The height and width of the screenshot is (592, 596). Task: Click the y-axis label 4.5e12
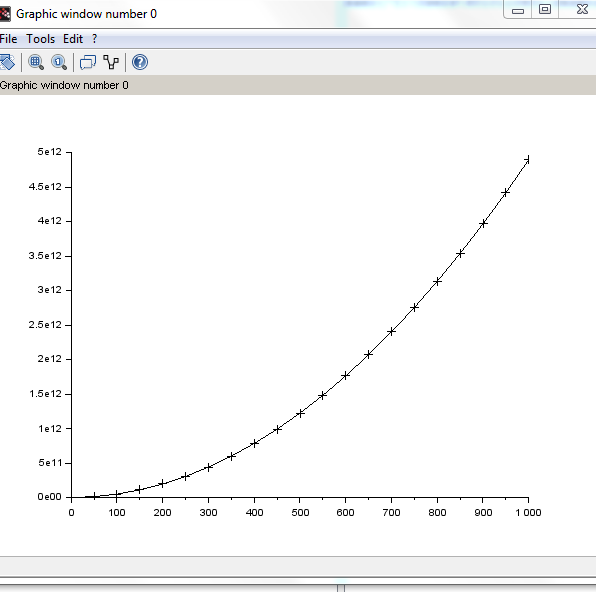[45, 187]
